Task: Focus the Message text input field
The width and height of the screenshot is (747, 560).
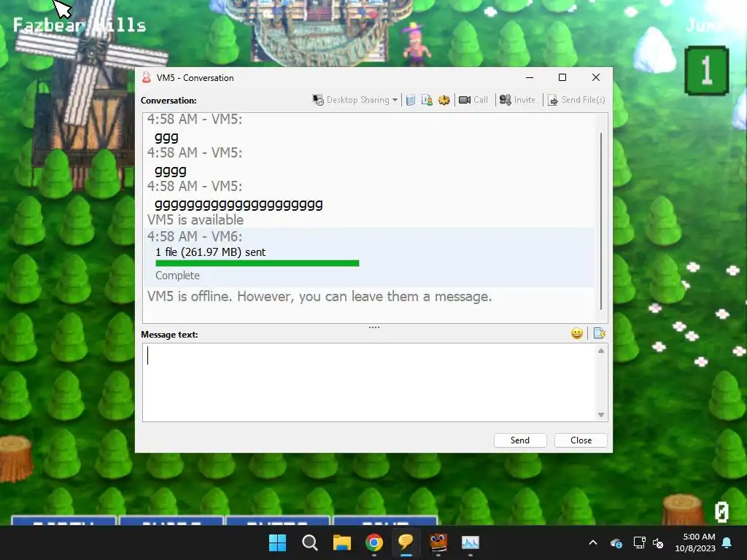Action: point(370,382)
